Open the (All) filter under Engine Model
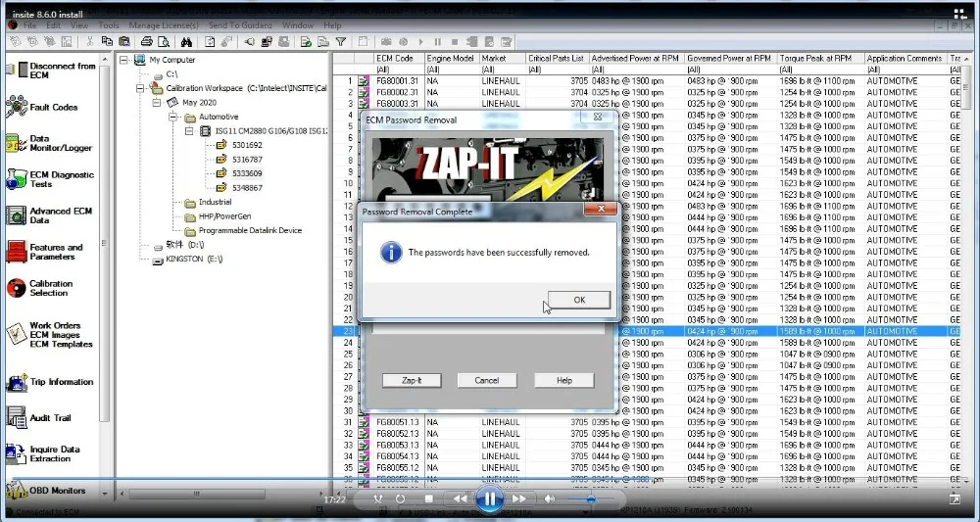 [452, 70]
